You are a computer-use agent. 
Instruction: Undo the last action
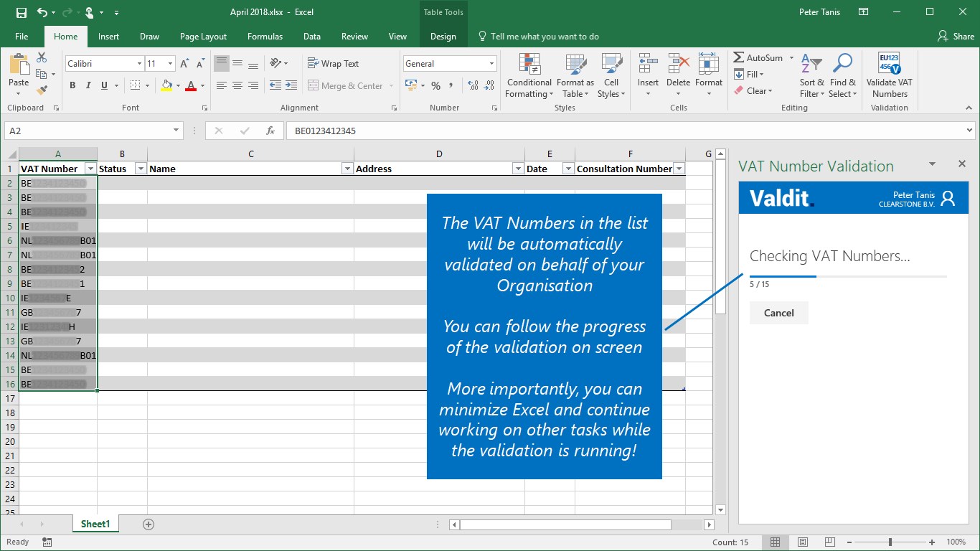click(x=42, y=12)
